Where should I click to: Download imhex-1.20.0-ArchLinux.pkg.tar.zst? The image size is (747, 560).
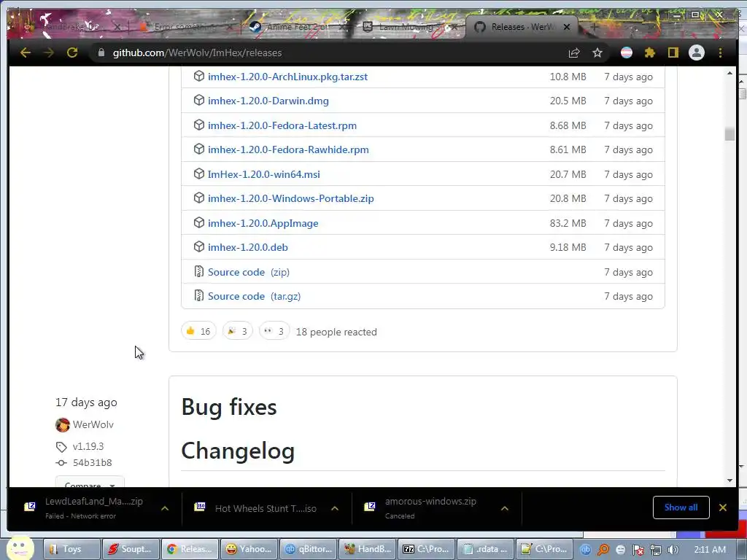coord(287,77)
